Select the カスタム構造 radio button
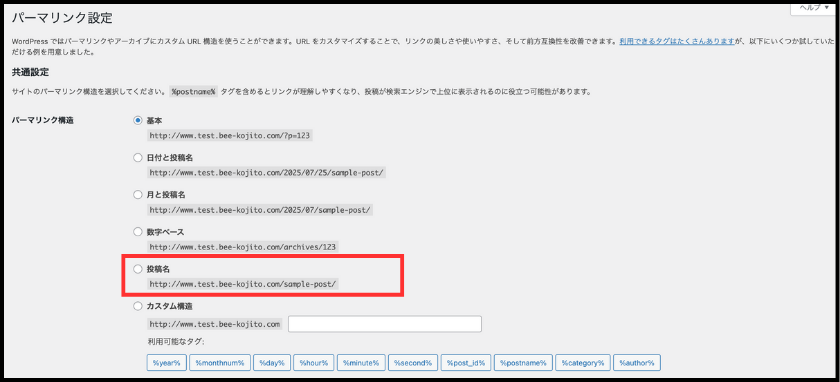Image resolution: width=840 pixels, height=382 pixels. click(138, 306)
